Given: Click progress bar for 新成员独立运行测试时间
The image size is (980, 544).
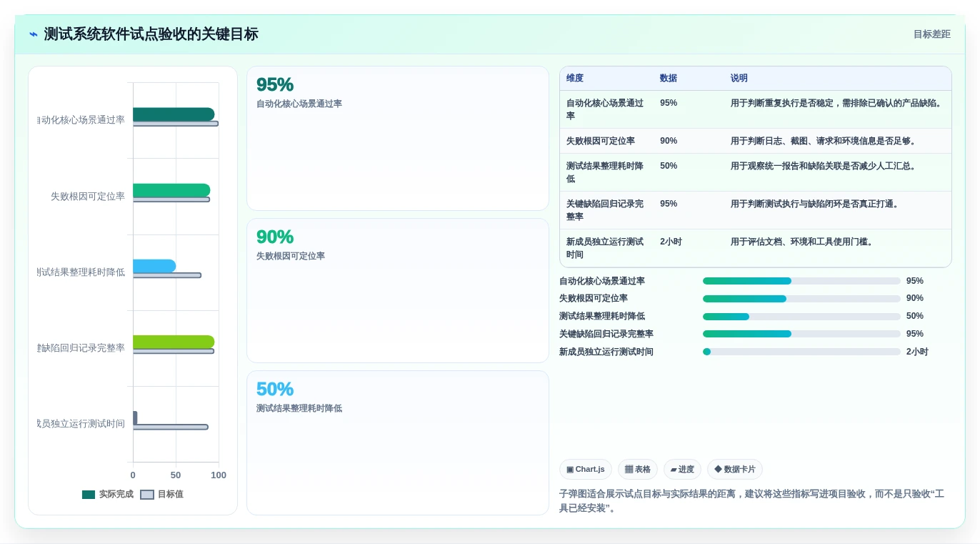Looking at the screenshot, I should (x=801, y=352).
